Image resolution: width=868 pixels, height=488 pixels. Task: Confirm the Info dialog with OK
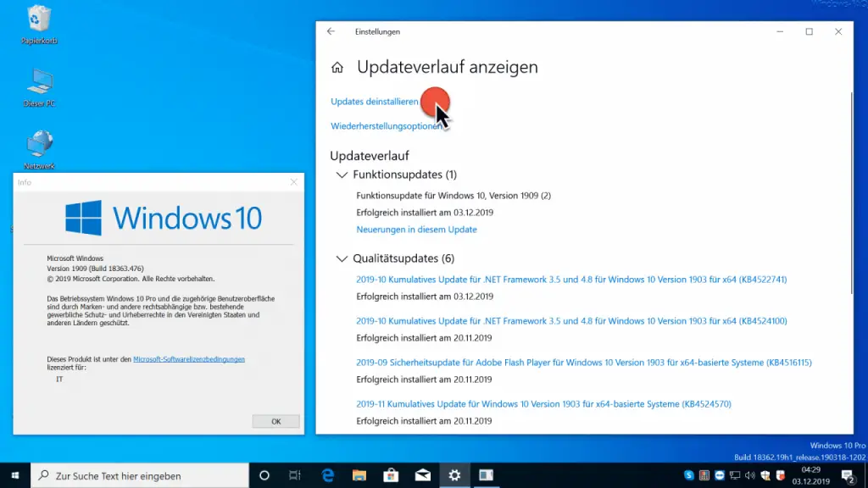point(275,420)
